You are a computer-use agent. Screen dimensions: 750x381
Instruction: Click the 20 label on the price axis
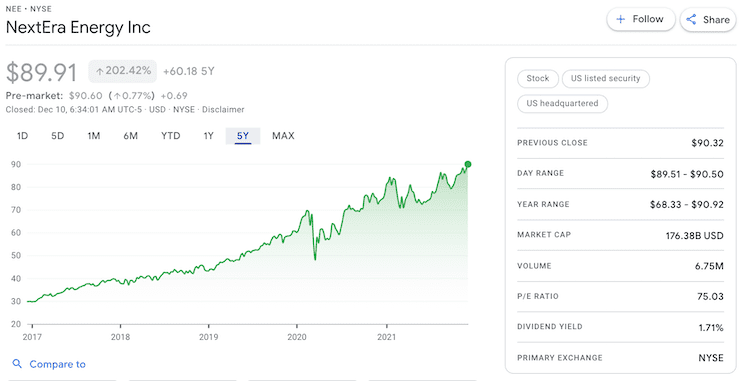(16, 324)
